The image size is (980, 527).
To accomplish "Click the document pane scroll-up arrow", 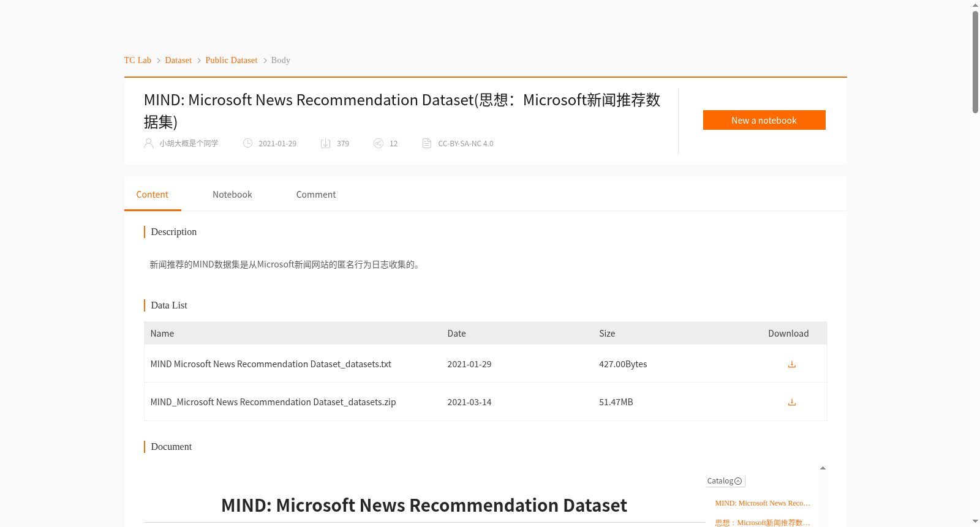I will click(x=823, y=468).
